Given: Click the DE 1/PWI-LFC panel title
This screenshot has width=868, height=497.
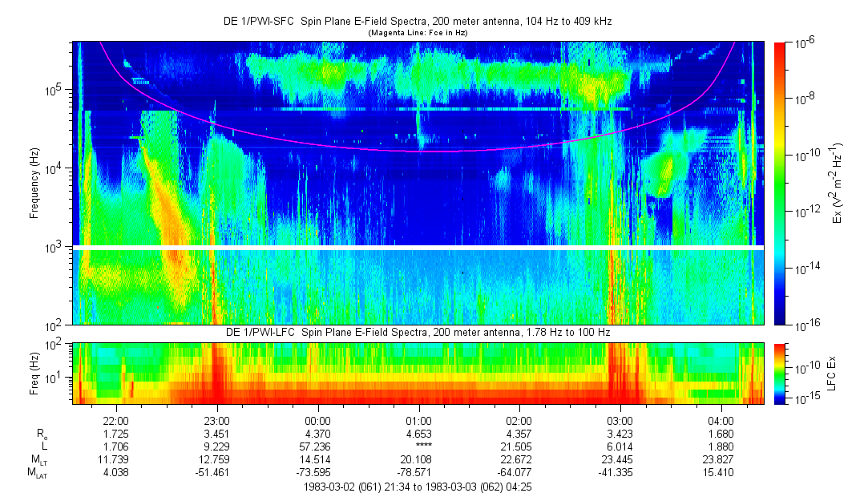Looking at the screenshot, I should point(417,332).
